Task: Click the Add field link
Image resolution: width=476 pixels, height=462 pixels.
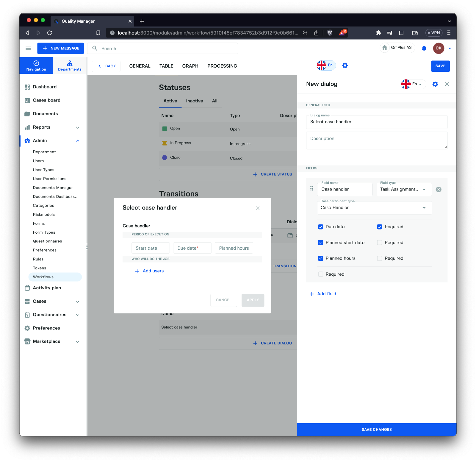Action: (x=326, y=294)
